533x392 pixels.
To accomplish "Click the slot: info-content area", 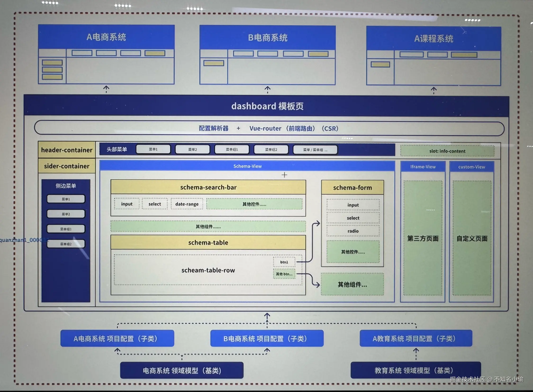I will 447,151.
